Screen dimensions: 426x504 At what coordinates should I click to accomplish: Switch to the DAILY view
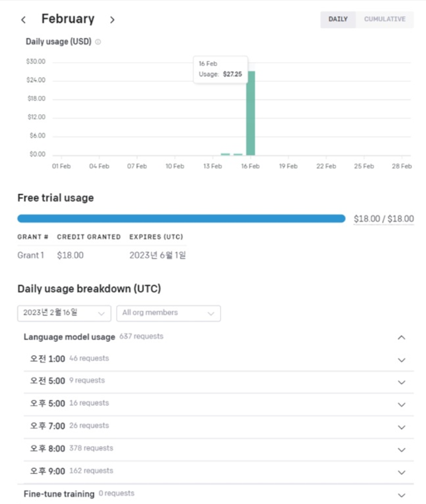coord(338,19)
